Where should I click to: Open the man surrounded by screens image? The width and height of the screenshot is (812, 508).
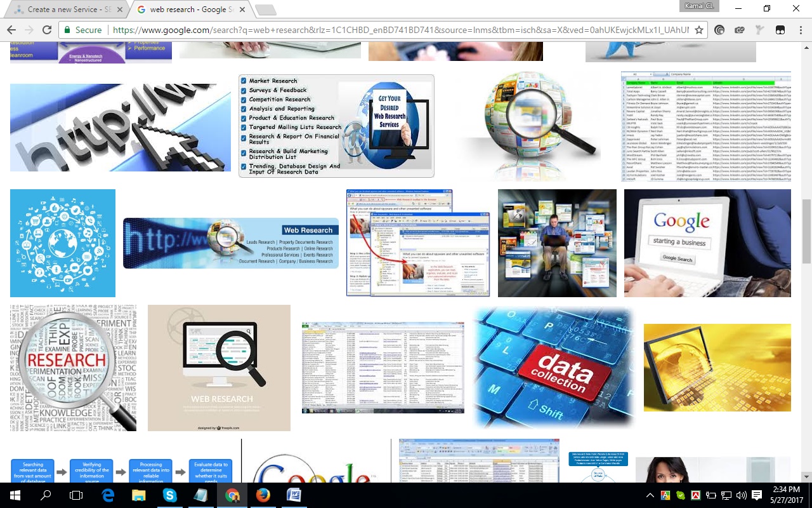pyautogui.click(x=557, y=243)
